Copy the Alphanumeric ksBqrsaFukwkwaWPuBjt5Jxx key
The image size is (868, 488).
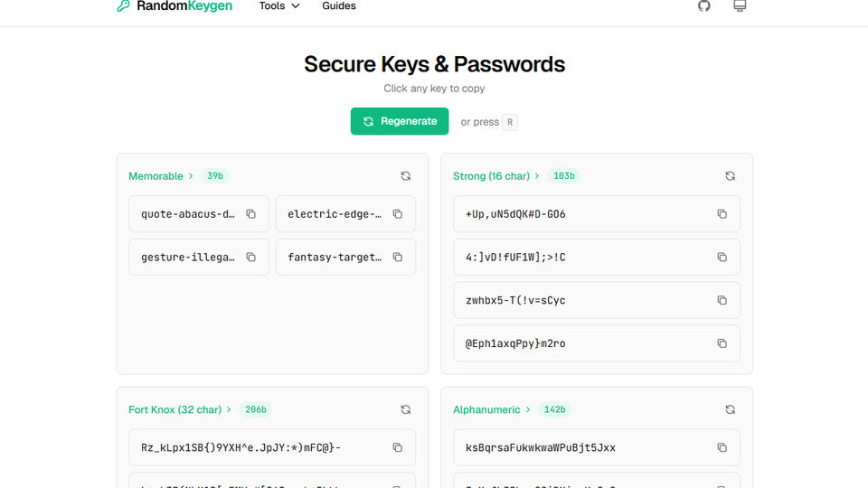722,447
